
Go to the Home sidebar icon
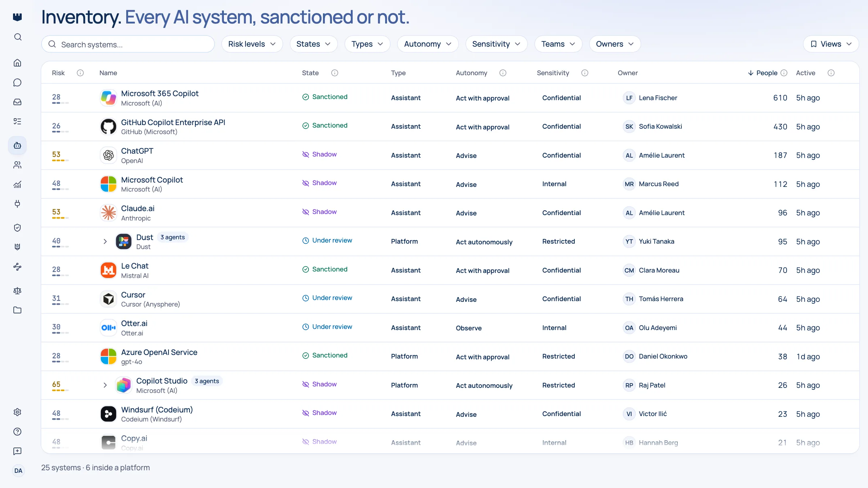tap(17, 63)
